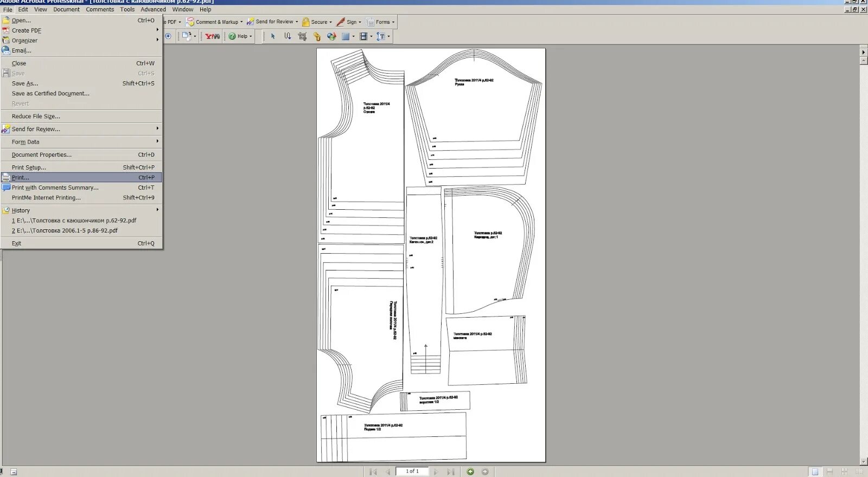Choose Save As... menu entry
This screenshot has width=868, height=477.
81,83
